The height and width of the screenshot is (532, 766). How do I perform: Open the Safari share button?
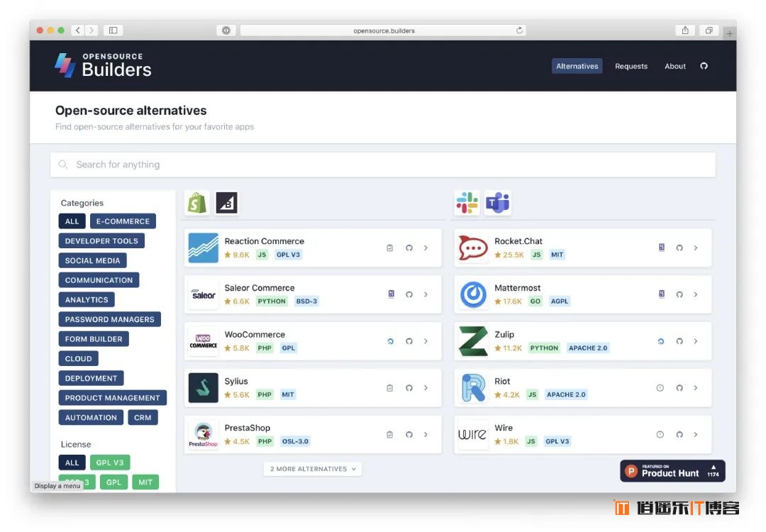(685, 31)
